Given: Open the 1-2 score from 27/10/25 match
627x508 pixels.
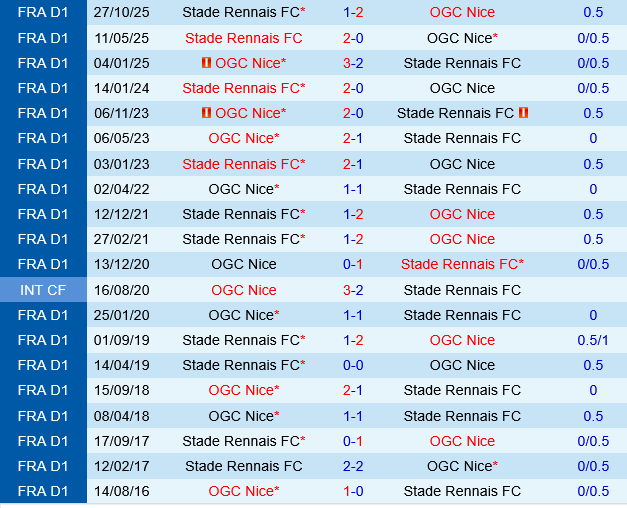Looking at the screenshot, I should [353, 12].
